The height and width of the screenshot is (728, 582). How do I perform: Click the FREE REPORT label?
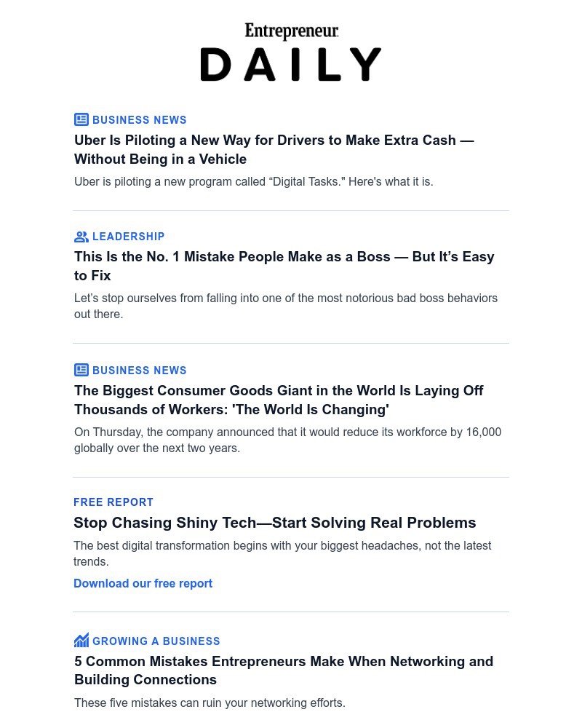pos(113,502)
